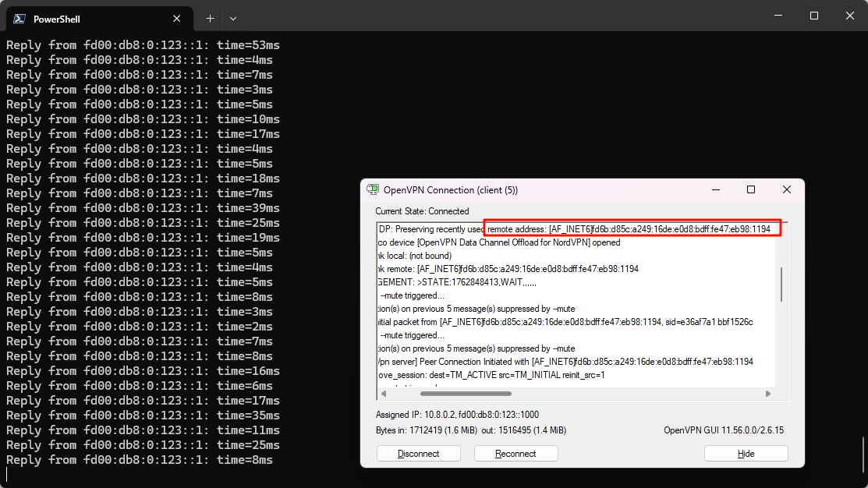Close the PowerShell terminal window
Viewport: 868px width, 488px height.
pos(850,16)
